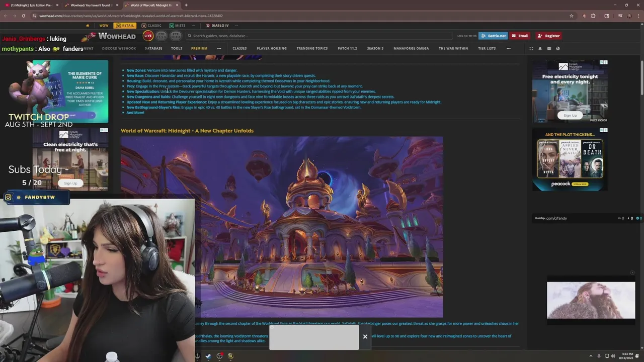Open a new browser tab
This screenshot has height=362, width=644.
(x=186, y=5)
